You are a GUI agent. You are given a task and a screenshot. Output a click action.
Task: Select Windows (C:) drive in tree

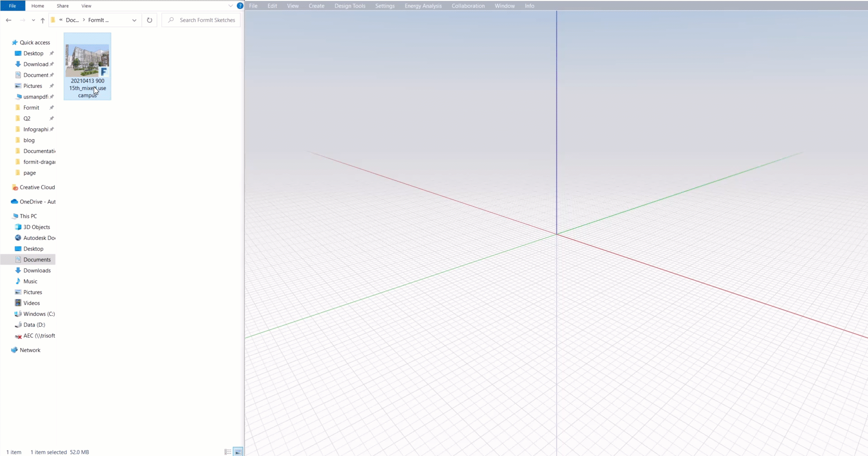[x=38, y=314]
